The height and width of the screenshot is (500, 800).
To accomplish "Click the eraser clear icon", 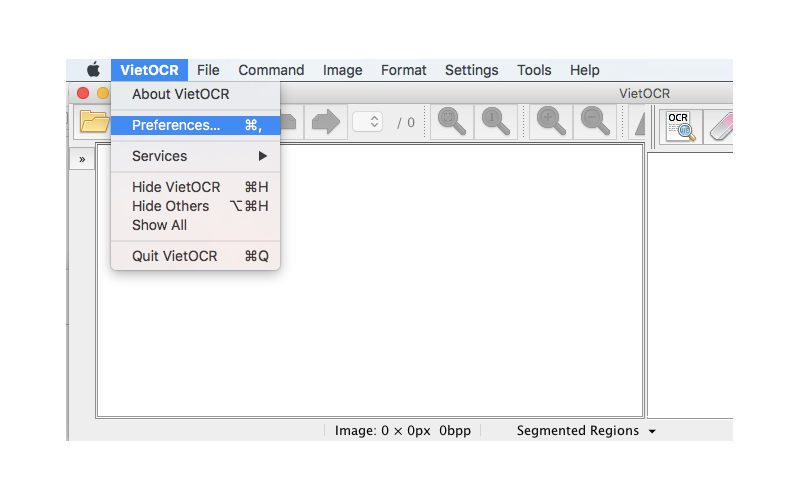I will click(719, 126).
